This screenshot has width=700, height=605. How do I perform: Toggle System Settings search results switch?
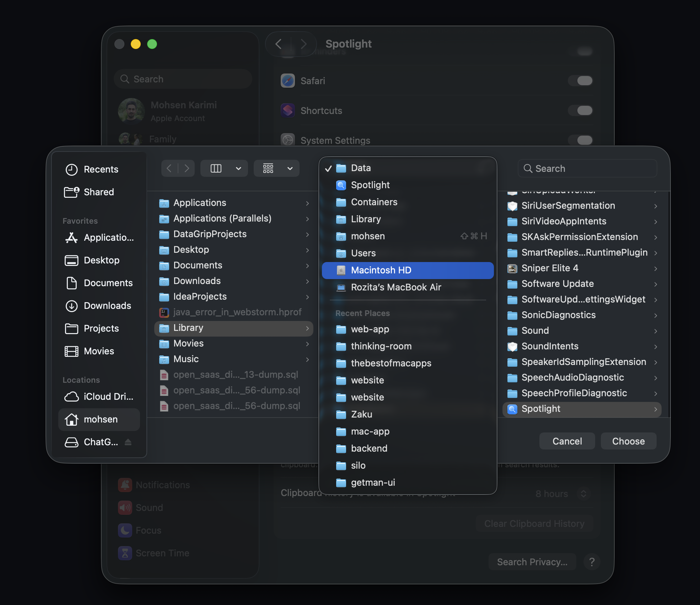coord(580,140)
